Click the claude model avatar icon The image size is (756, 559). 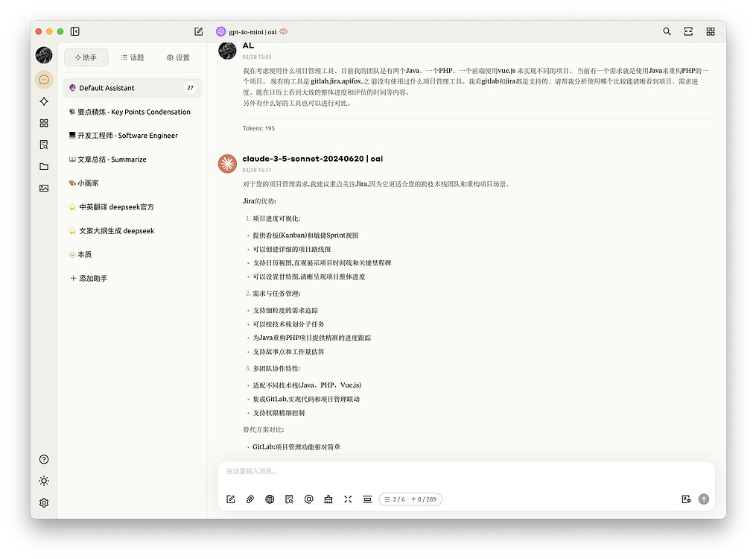pyautogui.click(x=227, y=163)
